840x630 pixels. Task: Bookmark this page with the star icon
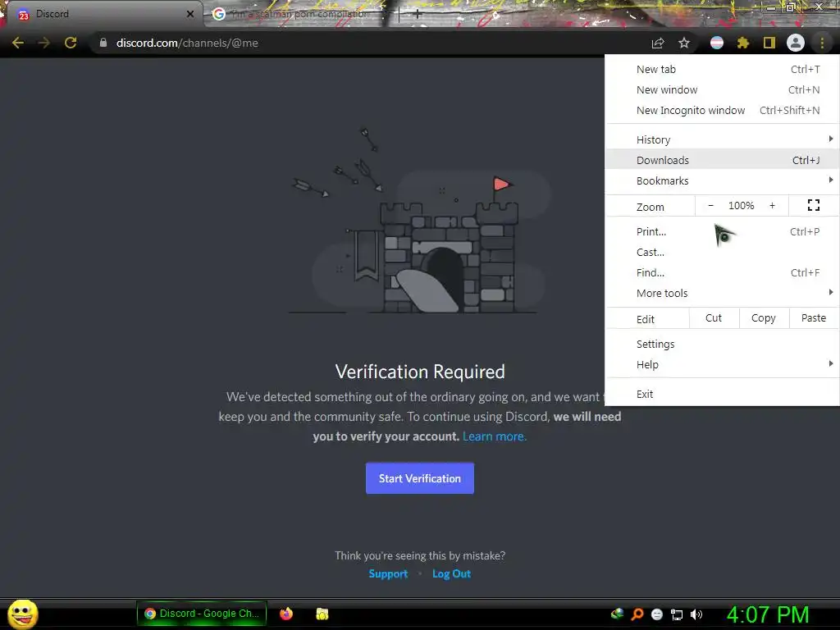[684, 43]
